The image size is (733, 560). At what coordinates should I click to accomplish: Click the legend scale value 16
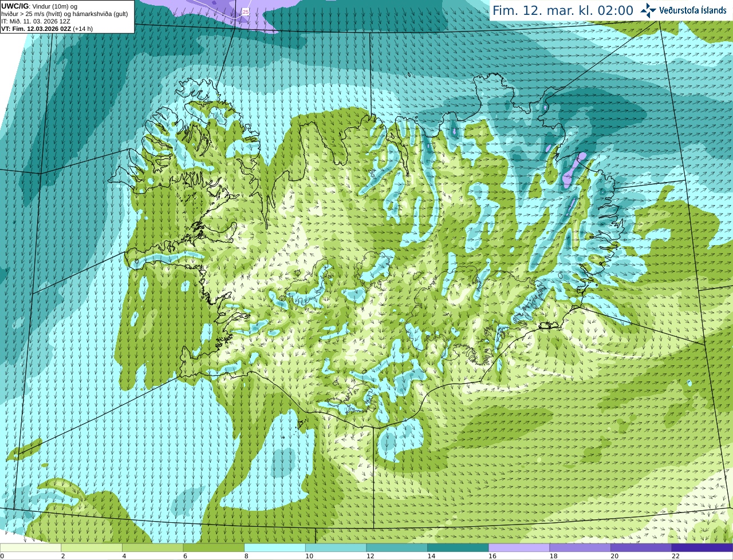[x=492, y=556]
